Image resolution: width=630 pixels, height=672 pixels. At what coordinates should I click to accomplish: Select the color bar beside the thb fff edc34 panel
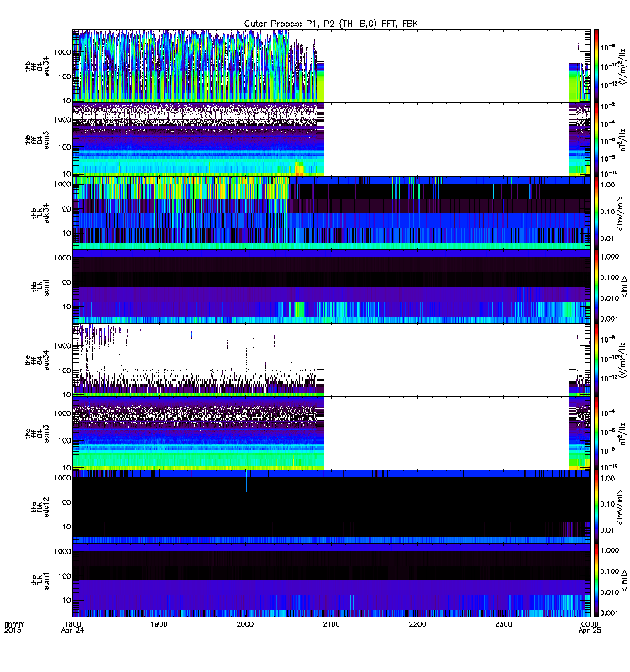coord(596,66)
